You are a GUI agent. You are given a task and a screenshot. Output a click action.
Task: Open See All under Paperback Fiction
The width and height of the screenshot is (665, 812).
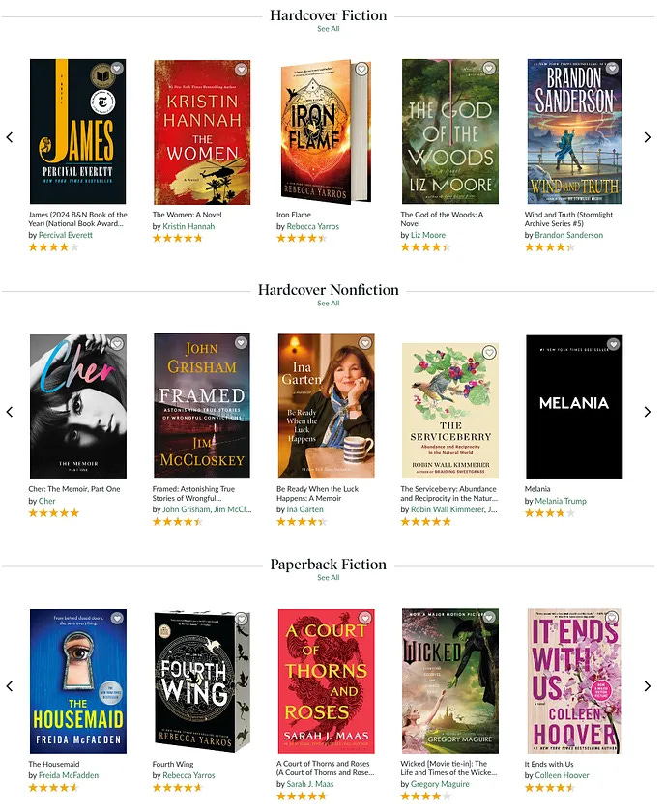329,577
